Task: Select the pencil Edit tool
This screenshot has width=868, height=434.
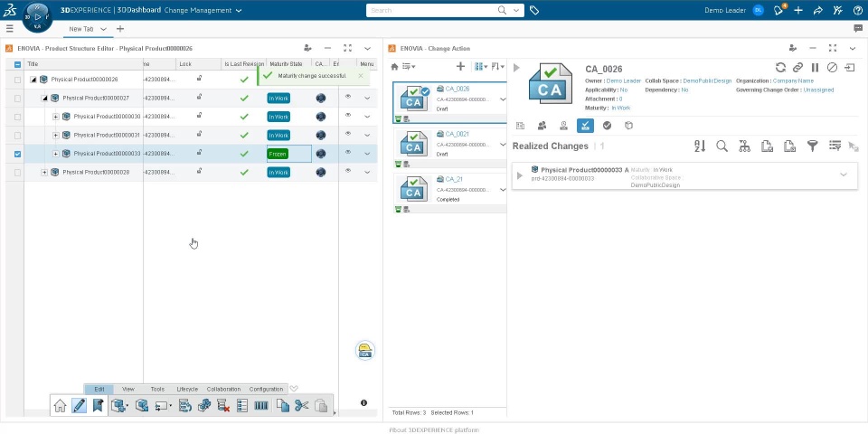Action: (80, 406)
